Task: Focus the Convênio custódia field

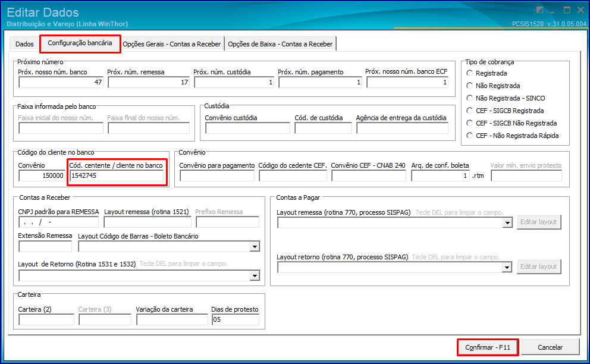Action: (247, 128)
